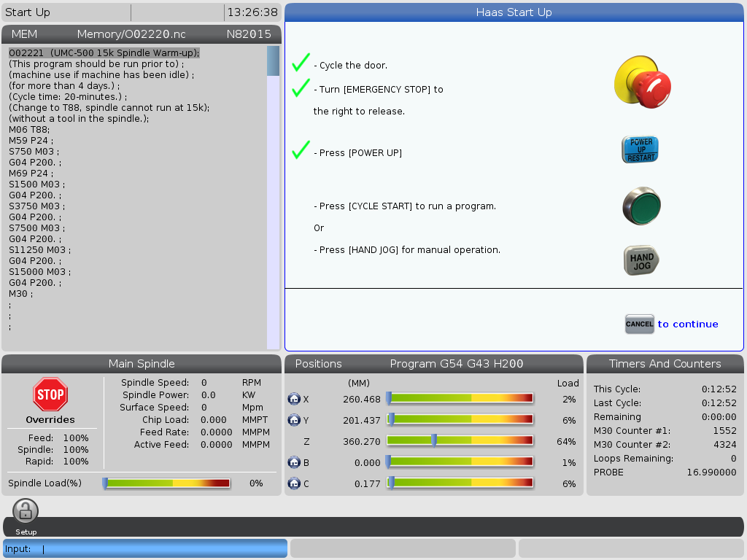Click the Haas Start Up title bar
This screenshot has width=747, height=560.
click(x=514, y=12)
